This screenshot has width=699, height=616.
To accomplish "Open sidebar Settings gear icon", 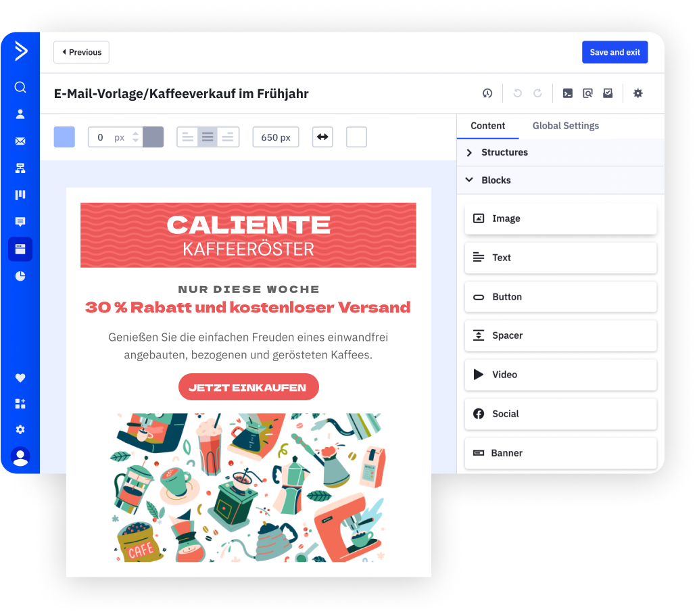I will click(x=20, y=429).
